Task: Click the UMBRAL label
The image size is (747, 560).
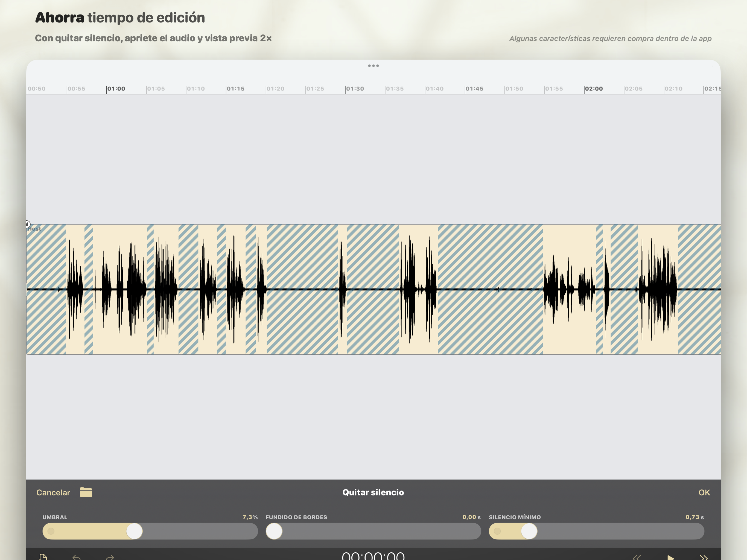Action: [x=55, y=517]
